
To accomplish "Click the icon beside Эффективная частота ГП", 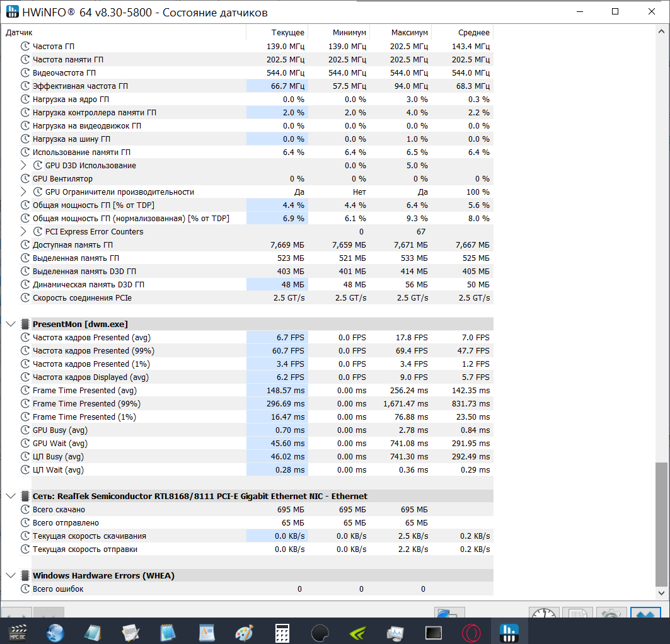I will 25,86.
